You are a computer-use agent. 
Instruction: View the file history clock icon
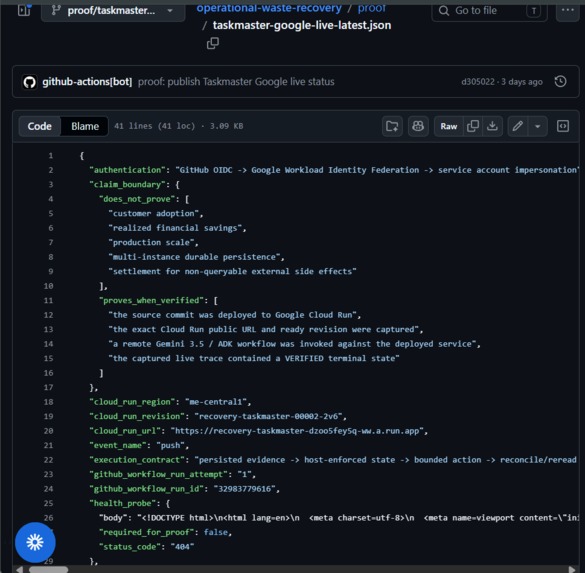pos(560,82)
